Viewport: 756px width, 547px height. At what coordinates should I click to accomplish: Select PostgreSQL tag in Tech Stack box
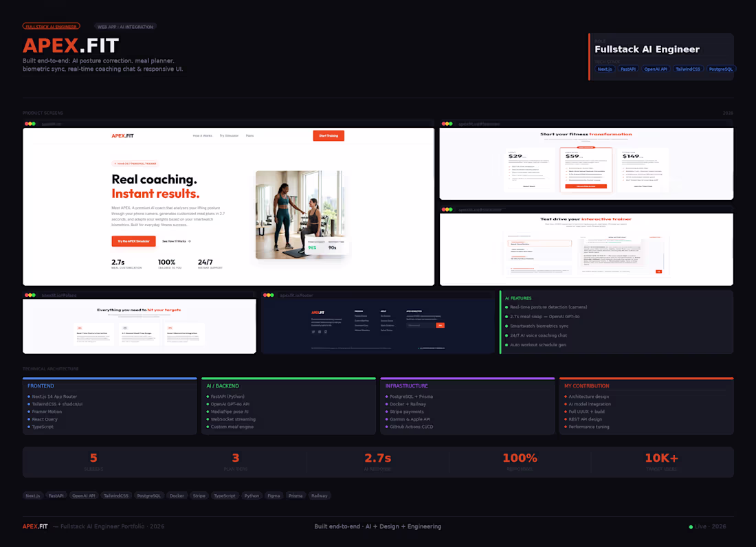coord(721,69)
